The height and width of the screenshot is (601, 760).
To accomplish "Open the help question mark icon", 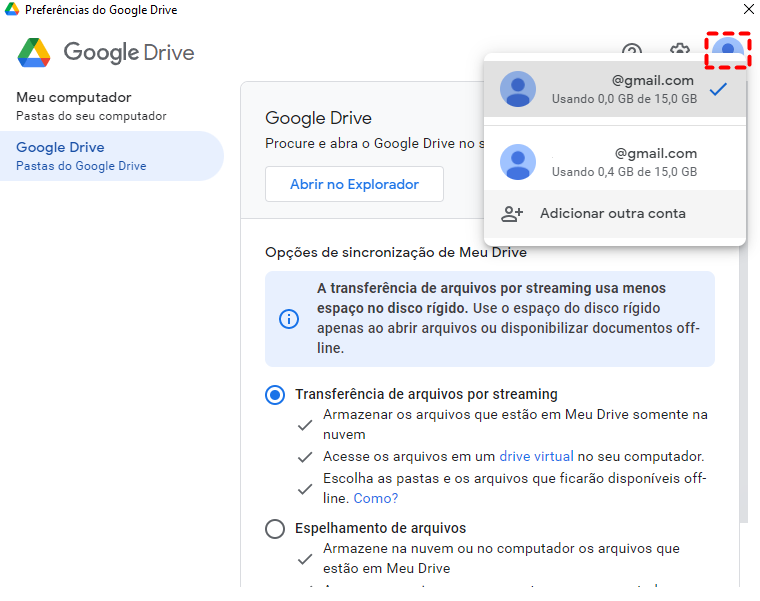I will coord(632,50).
